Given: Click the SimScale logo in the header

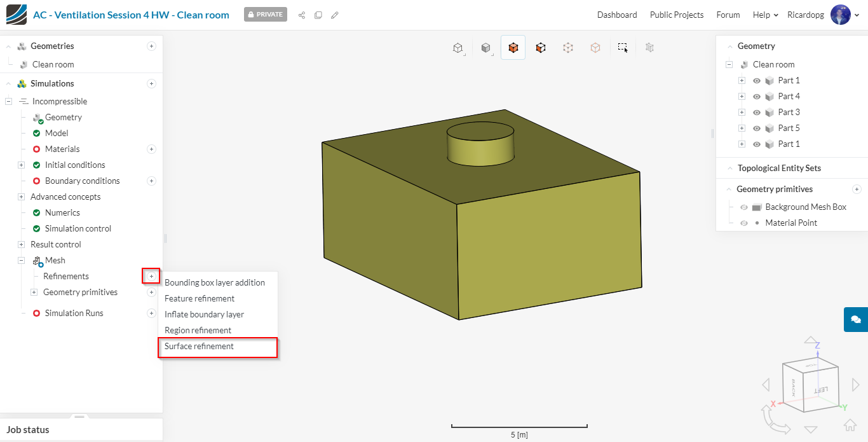Looking at the screenshot, I should pyautogui.click(x=17, y=15).
